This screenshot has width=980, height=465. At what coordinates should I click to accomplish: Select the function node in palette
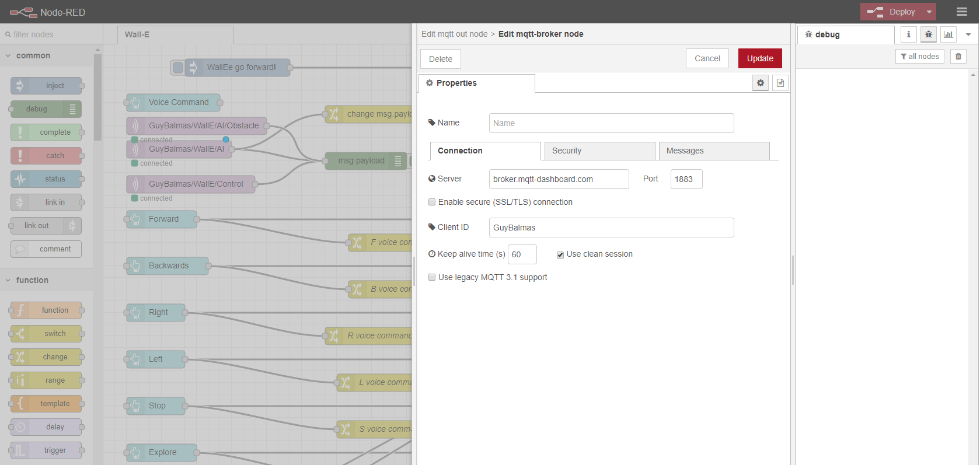46,310
